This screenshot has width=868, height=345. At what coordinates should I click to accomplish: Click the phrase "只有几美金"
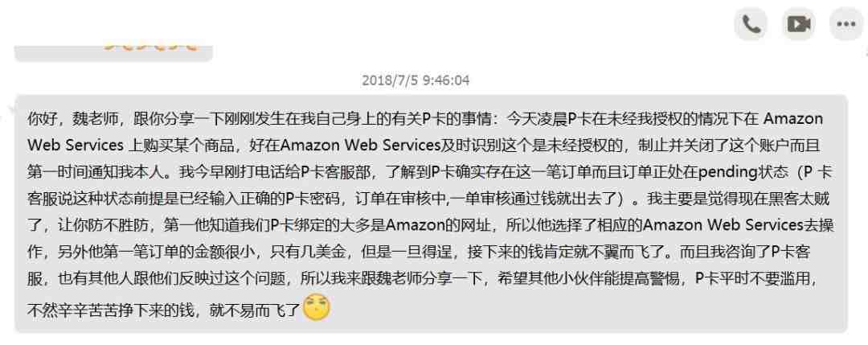coord(310,252)
